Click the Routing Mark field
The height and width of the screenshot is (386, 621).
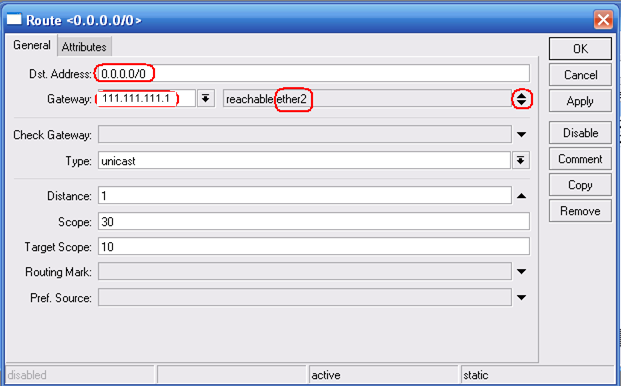coord(305,272)
